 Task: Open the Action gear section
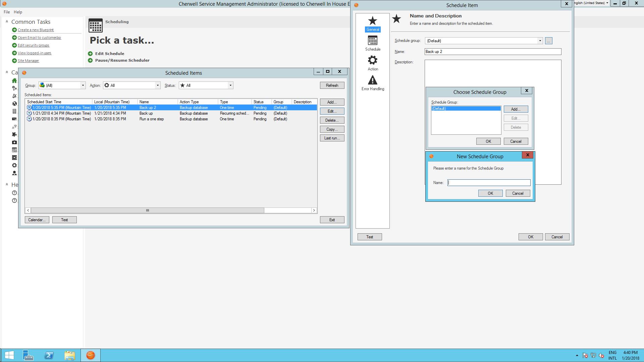[x=372, y=63]
